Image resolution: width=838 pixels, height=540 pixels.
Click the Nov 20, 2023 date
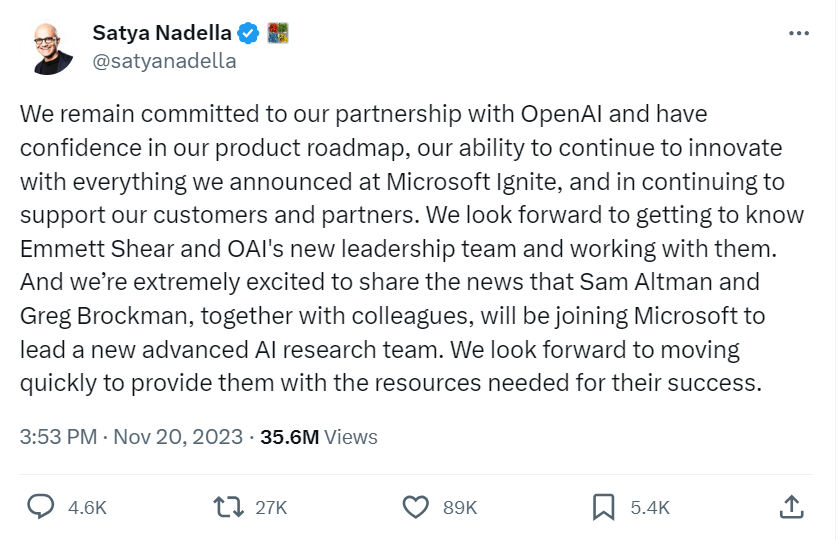click(x=178, y=437)
